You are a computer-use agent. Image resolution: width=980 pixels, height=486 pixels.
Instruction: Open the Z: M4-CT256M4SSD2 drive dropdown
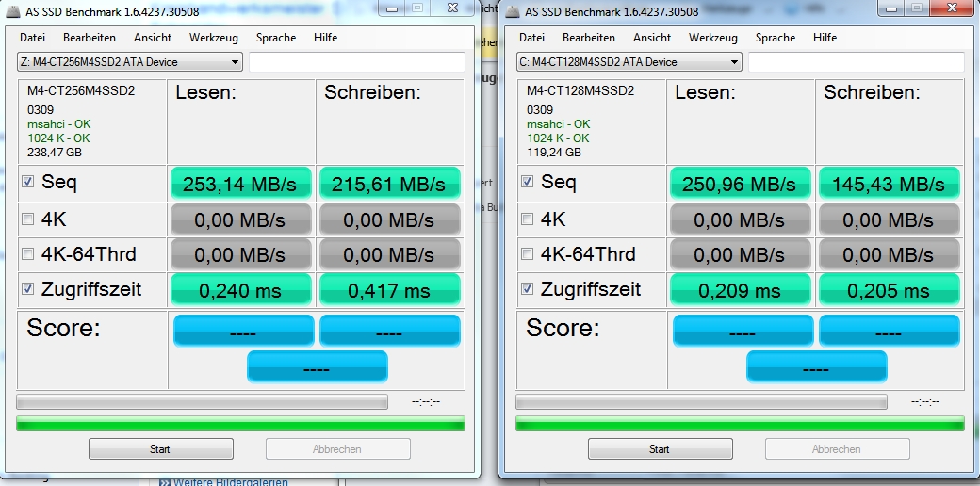129,62
